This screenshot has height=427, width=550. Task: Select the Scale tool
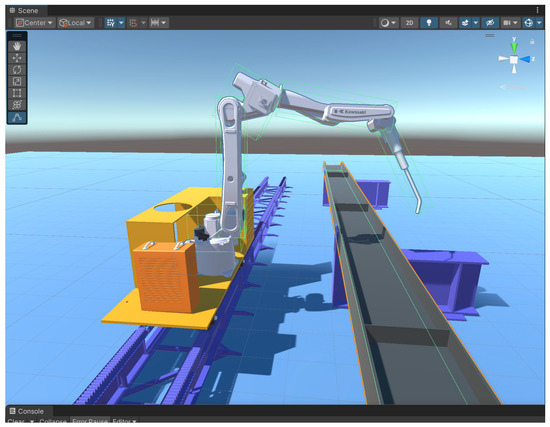(17, 81)
